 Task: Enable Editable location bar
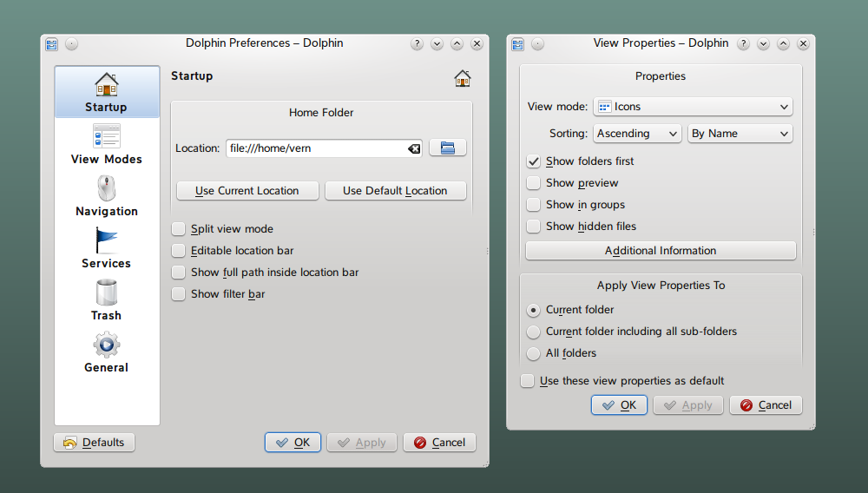pyautogui.click(x=178, y=251)
